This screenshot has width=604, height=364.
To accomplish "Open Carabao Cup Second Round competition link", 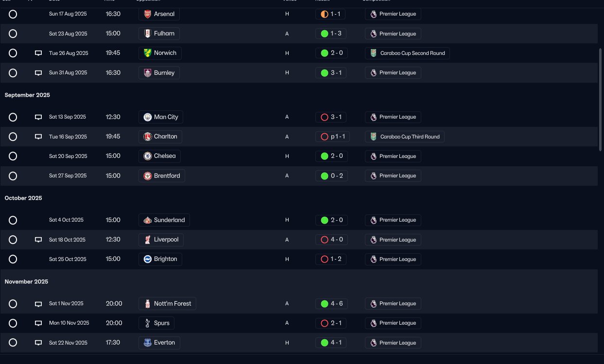I will click(x=407, y=53).
